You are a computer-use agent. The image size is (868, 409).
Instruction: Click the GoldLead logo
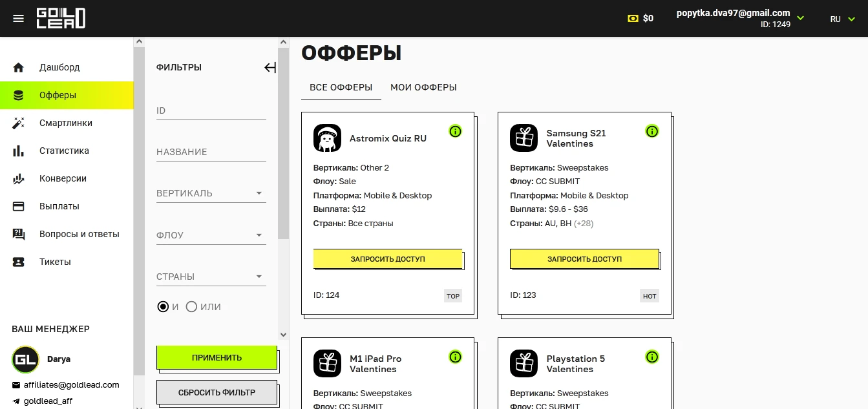[61, 18]
